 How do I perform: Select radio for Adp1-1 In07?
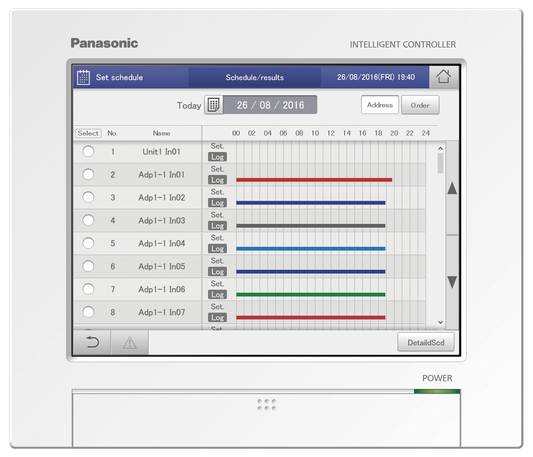click(88, 312)
